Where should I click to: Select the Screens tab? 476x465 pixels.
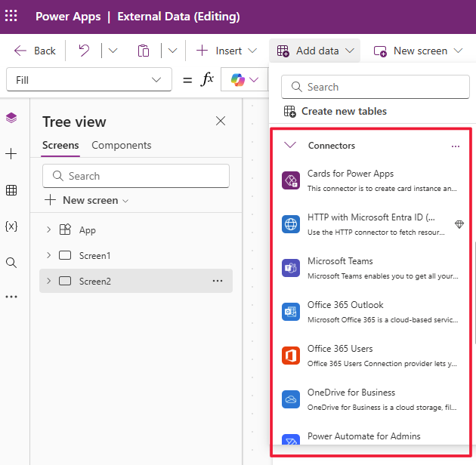[60, 145]
